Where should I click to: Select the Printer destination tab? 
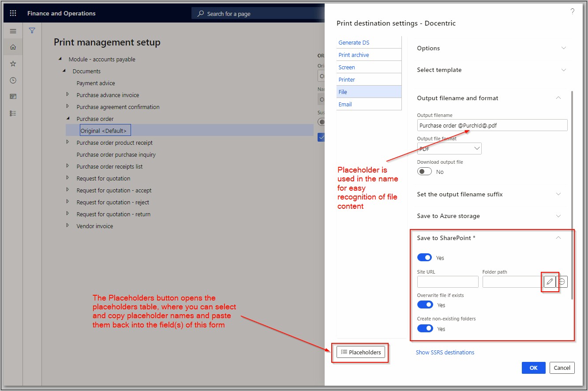coord(369,79)
